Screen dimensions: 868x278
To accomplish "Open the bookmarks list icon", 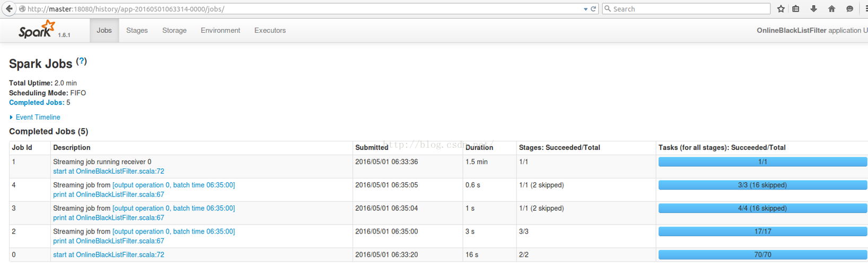I will tap(796, 8).
